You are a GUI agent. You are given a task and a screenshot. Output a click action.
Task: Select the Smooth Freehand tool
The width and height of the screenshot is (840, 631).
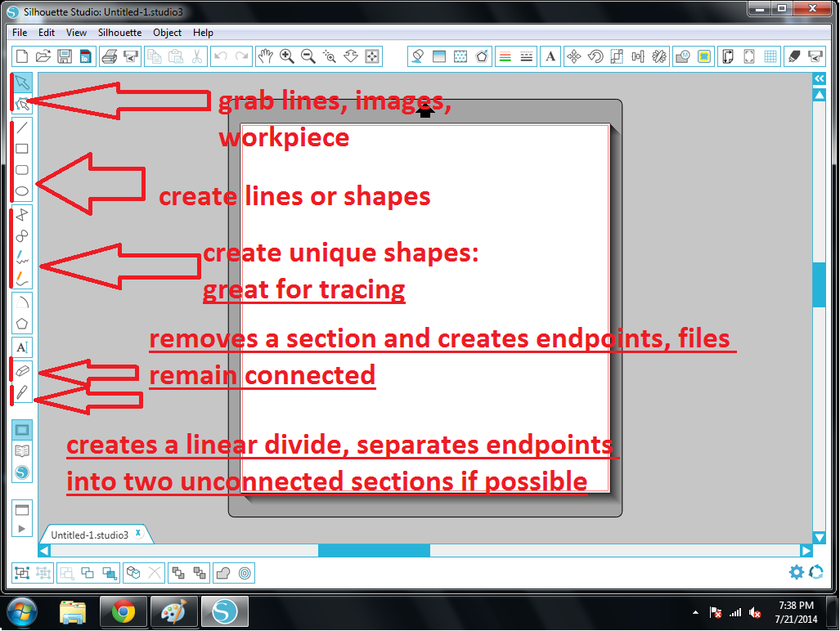coord(22,278)
